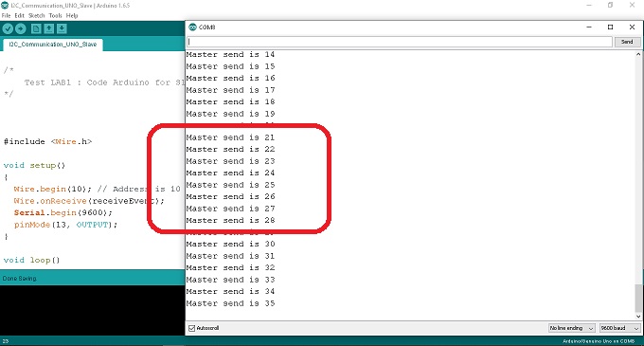Viewport: 644px width, 346px height.
Task: Click the scrollbar down arrow in COM8
Action: coord(638,317)
